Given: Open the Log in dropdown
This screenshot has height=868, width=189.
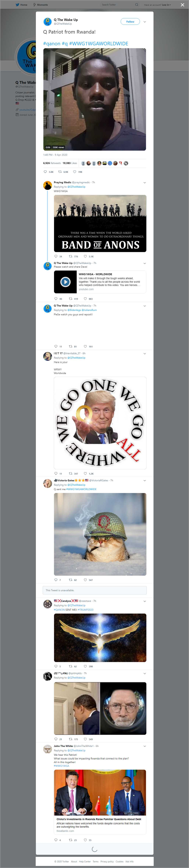Looking at the screenshot, I should (x=166, y=5).
